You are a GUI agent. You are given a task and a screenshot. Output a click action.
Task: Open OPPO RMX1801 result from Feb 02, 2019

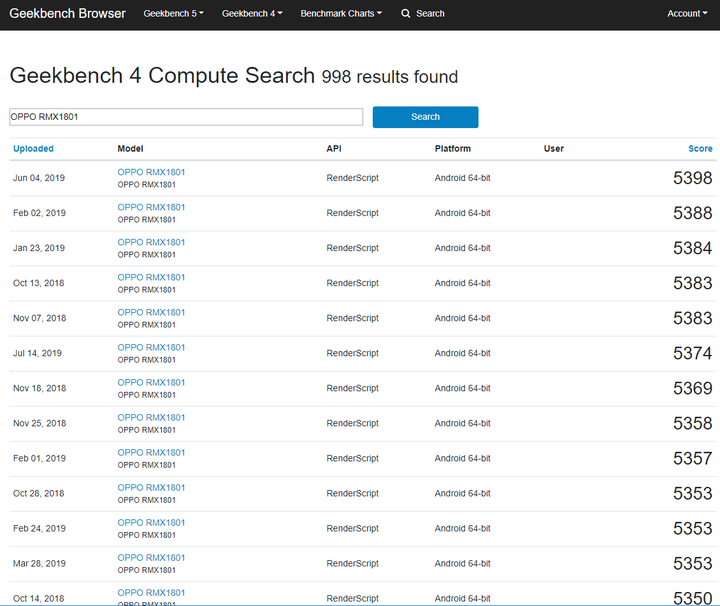click(x=151, y=207)
